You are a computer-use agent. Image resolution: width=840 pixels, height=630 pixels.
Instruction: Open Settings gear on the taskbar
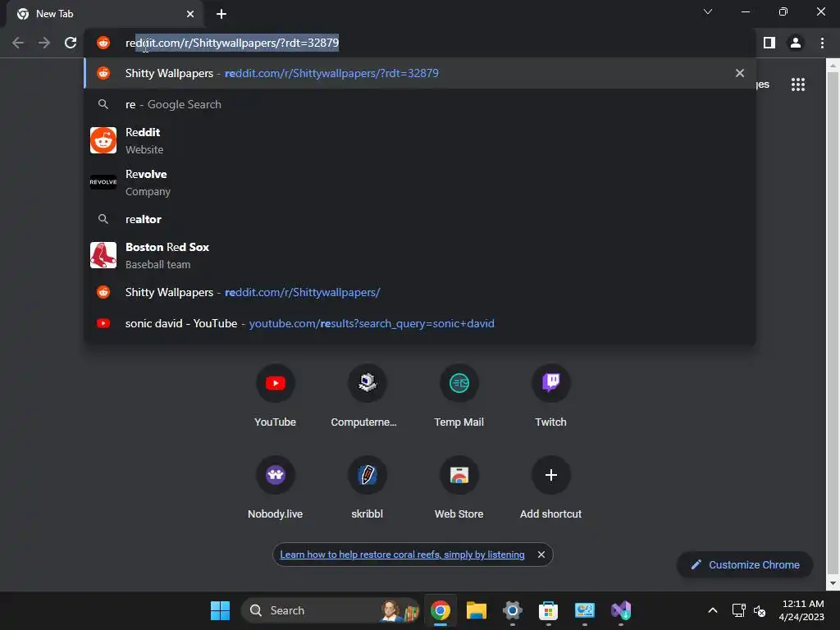(x=513, y=610)
